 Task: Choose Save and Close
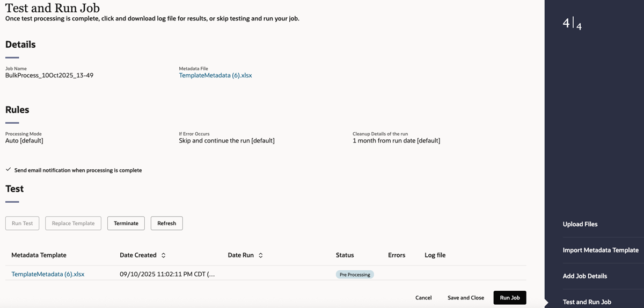(x=466, y=298)
